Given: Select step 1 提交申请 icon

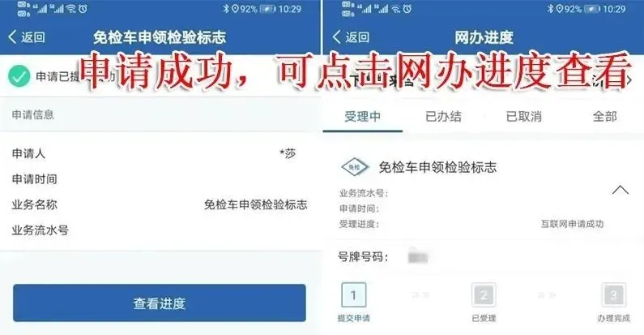Looking at the screenshot, I should 354,294.
